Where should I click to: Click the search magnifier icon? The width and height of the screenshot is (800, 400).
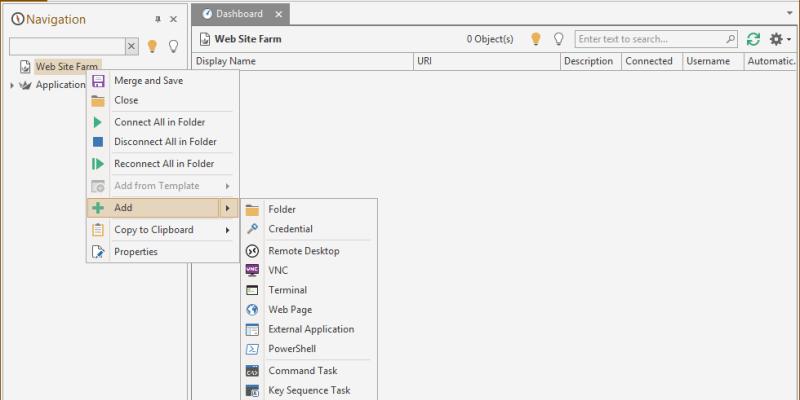coord(729,39)
